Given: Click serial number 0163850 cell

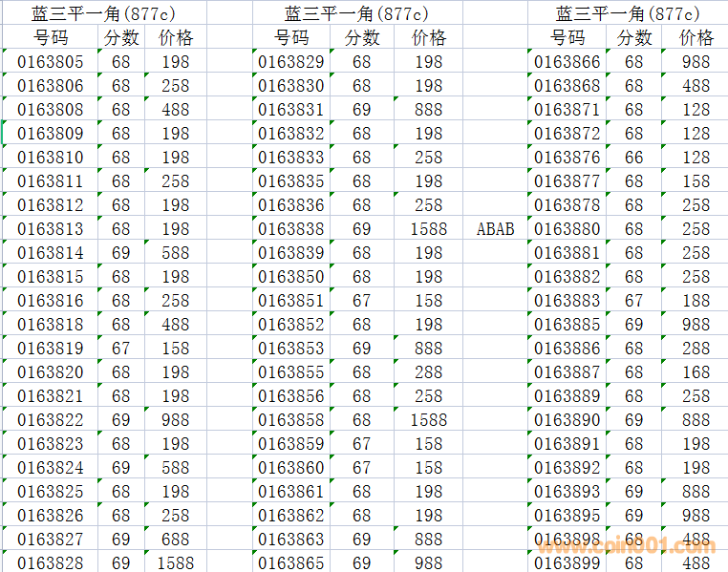Looking at the screenshot, I should click(x=291, y=277).
